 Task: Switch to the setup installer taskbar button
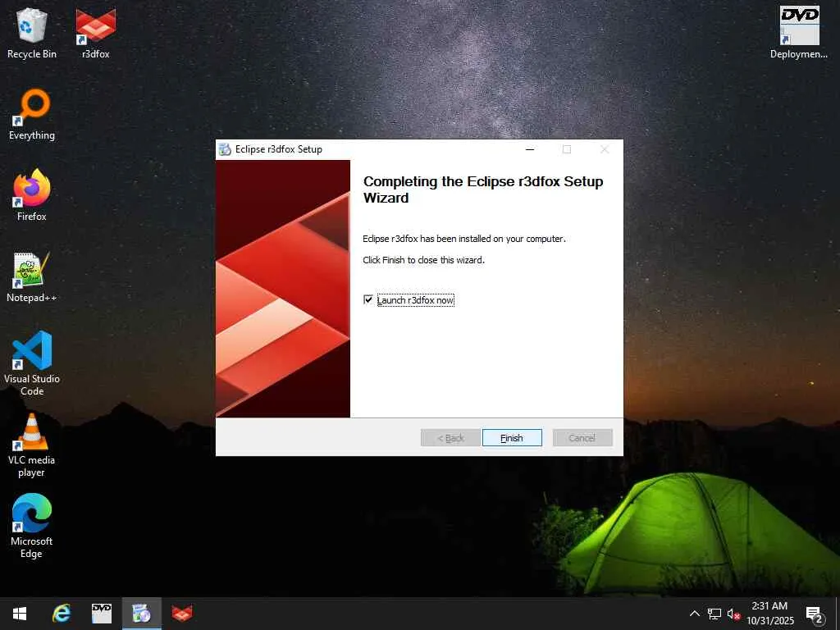[141, 614]
